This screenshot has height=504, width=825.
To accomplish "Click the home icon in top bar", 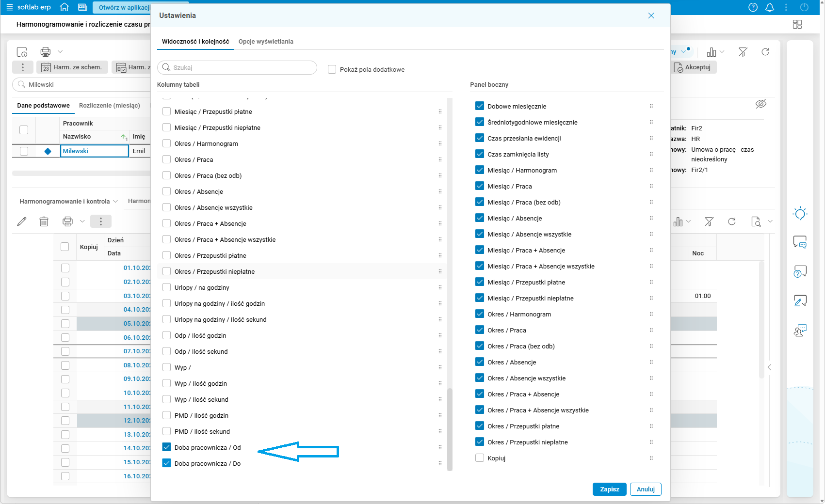I will click(64, 7).
